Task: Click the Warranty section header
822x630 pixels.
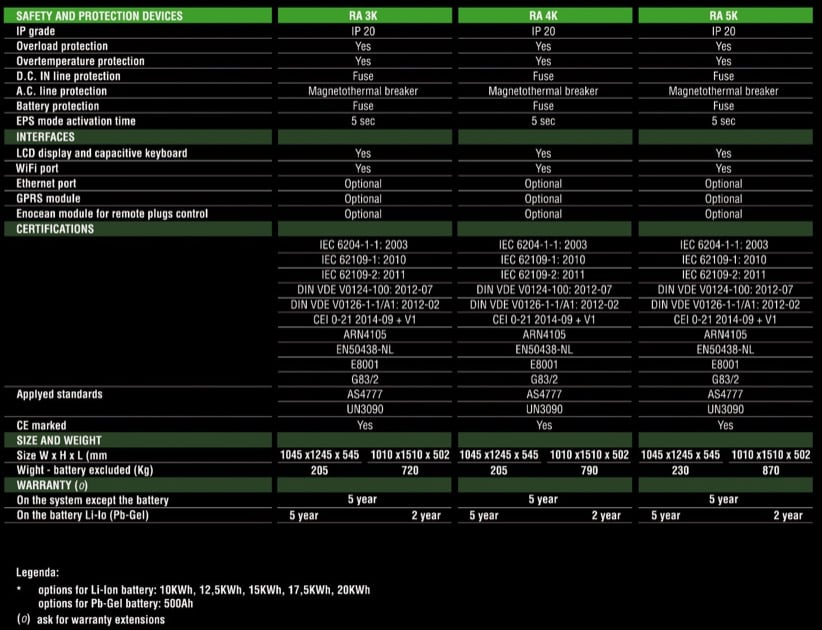Action: [x=55, y=485]
